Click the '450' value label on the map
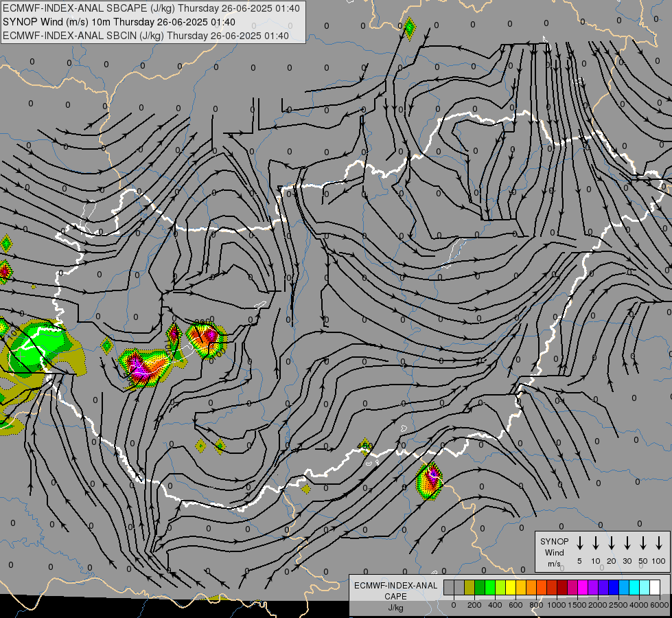Screen dimensions: 672x618 pos(364,446)
